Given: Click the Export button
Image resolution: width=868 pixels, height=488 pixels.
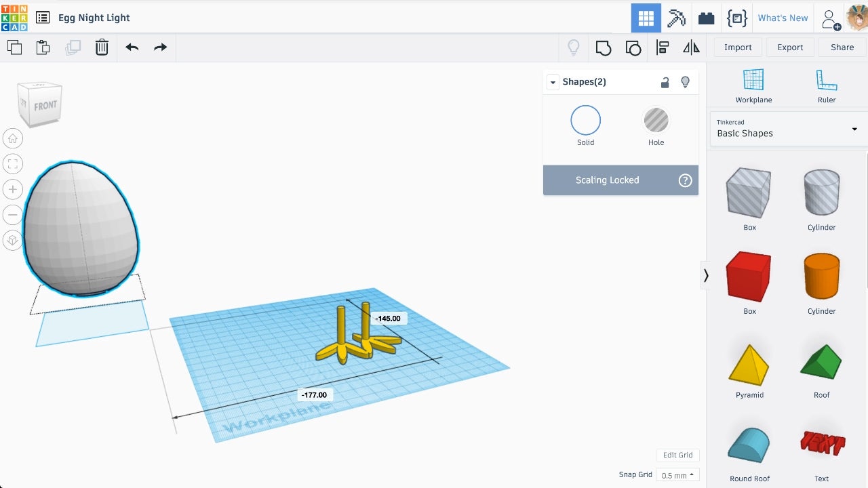Looking at the screenshot, I should click(x=790, y=47).
